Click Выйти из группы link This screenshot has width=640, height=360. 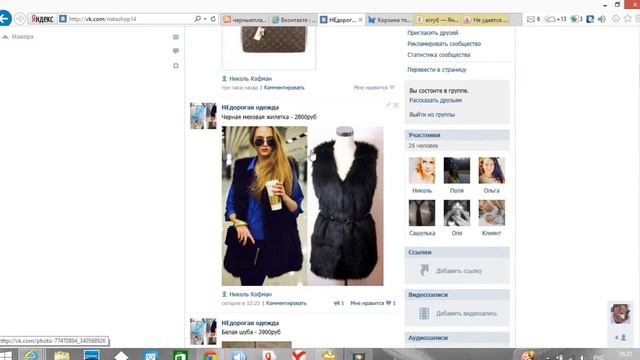coord(432,115)
